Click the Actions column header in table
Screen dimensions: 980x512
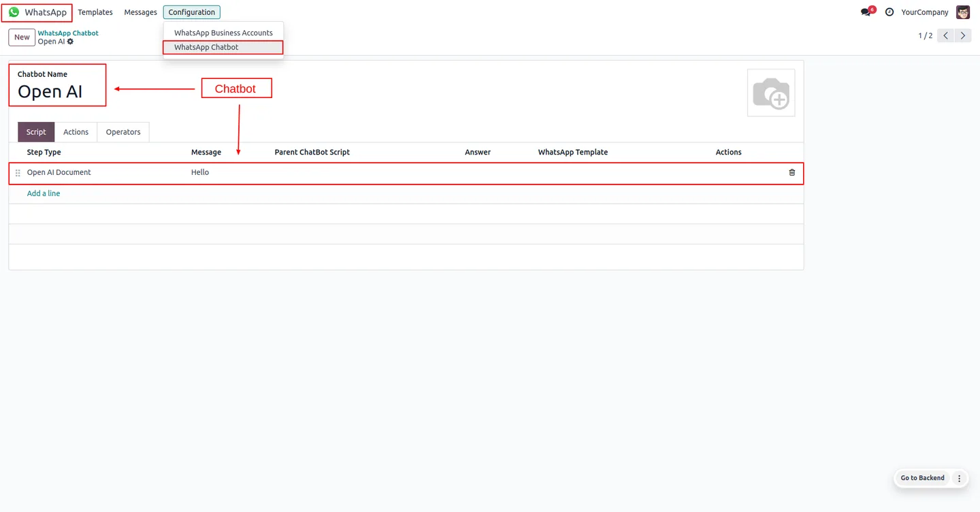tap(728, 152)
